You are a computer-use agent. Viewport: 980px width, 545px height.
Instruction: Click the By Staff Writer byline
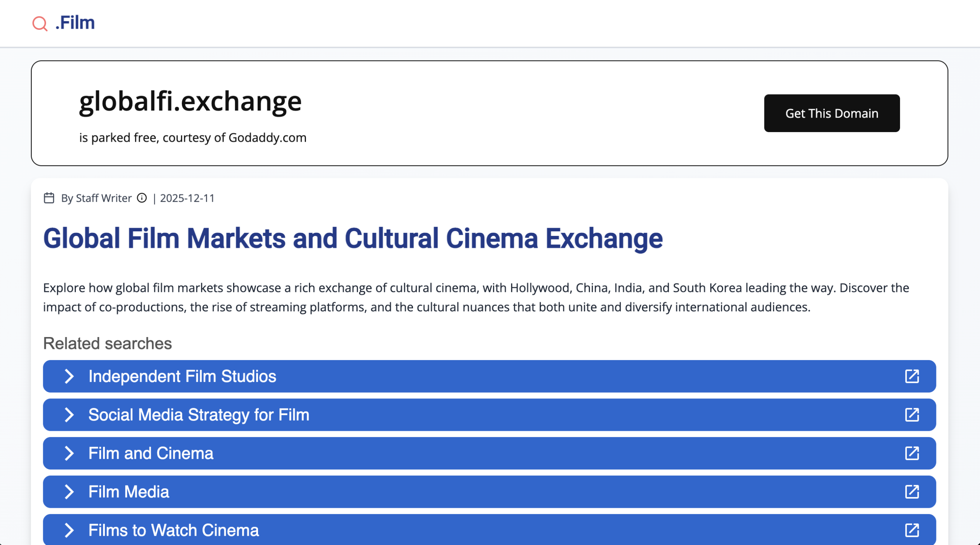[96, 198]
